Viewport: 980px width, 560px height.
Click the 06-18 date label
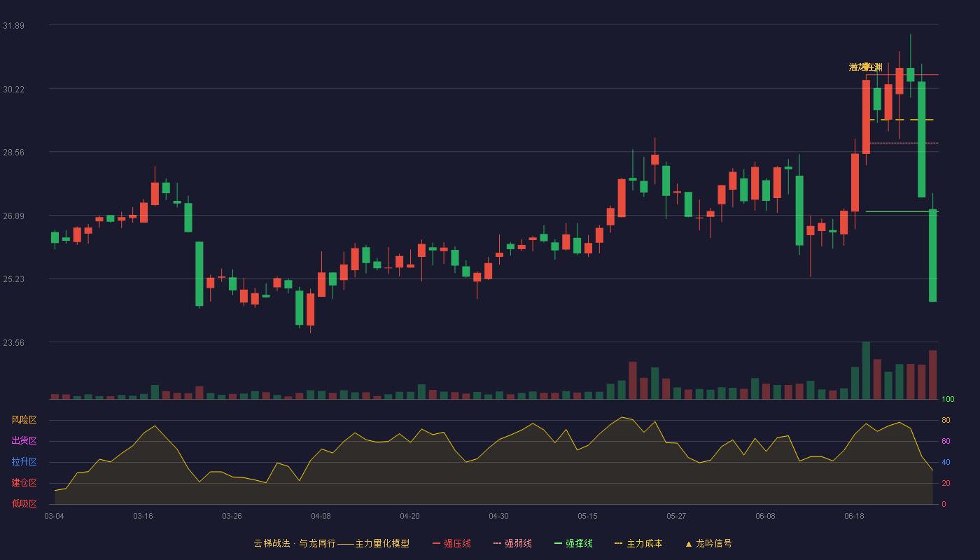click(x=854, y=516)
